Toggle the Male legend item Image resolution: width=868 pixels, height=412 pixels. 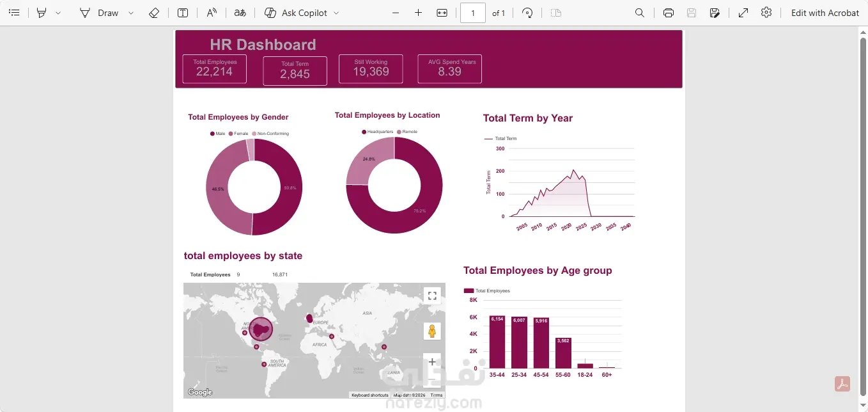click(218, 134)
